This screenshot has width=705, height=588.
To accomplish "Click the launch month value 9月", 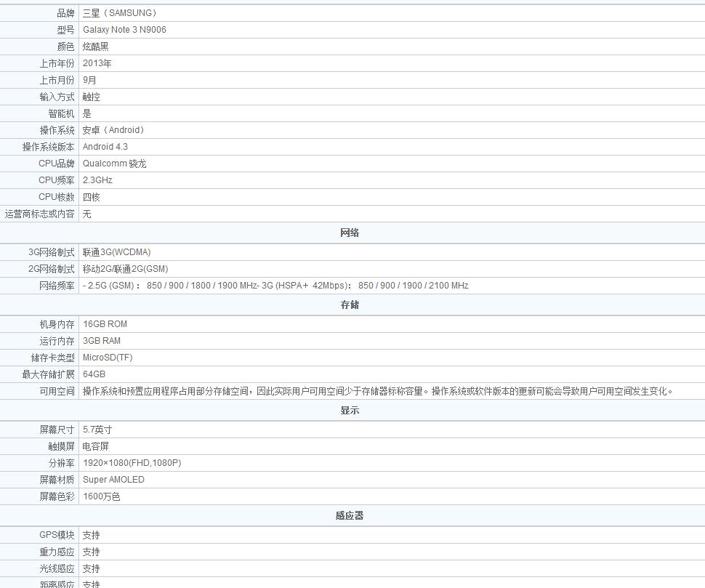I will (89, 80).
